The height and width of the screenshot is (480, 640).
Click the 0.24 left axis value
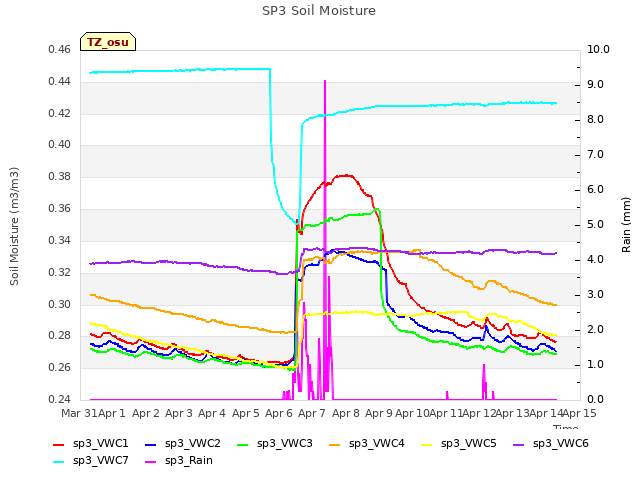(x=60, y=399)
